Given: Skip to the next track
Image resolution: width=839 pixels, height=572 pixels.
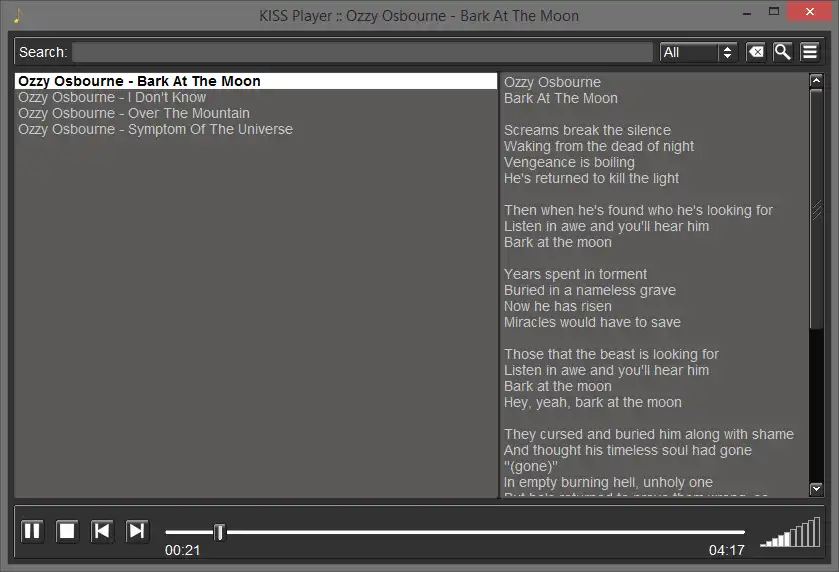Looking at the screenshot, I should (137, 531).
